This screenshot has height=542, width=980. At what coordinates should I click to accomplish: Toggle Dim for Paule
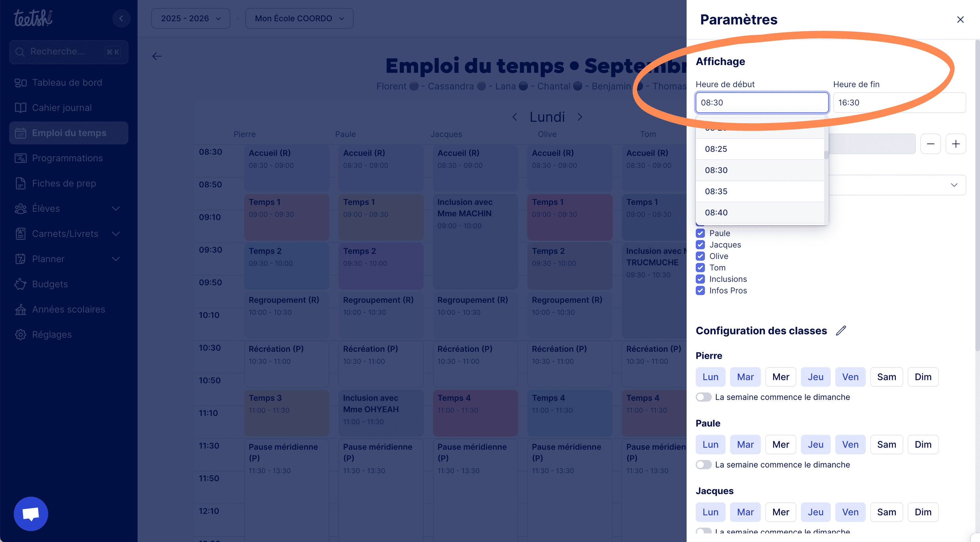pyautogui.click(x=923, y=445)
